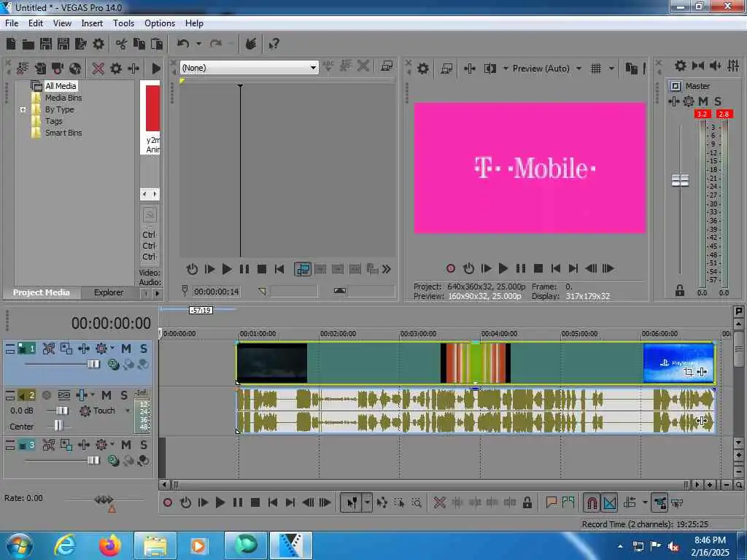Toggle Lock Envelopes to Events button

point(659,502)
